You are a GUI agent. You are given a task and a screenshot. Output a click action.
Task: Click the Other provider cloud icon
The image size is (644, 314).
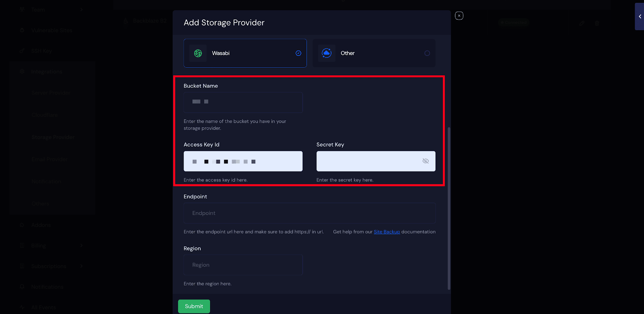pos(327,53)
